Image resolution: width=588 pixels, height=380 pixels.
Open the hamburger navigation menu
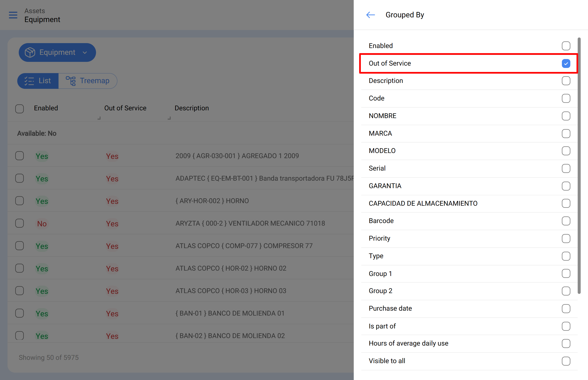click(x=13, y=15)
